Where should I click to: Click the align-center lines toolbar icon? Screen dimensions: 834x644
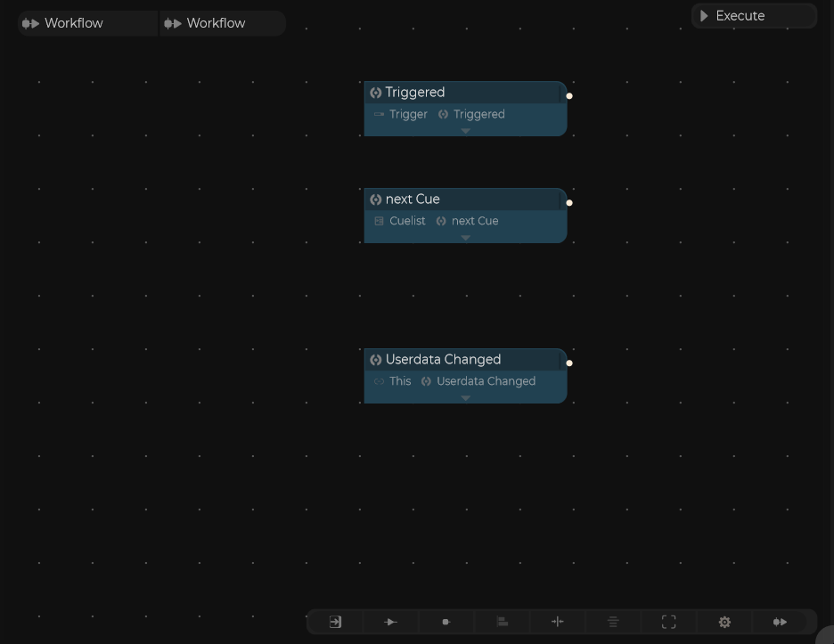pos(613,622)
